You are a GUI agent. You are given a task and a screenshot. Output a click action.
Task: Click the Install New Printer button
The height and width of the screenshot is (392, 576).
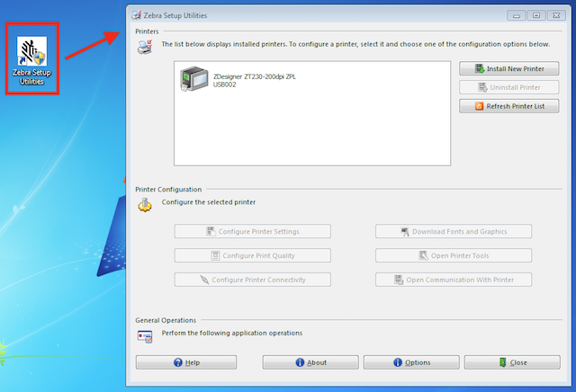pyautogui.click(x=508, y=69)
